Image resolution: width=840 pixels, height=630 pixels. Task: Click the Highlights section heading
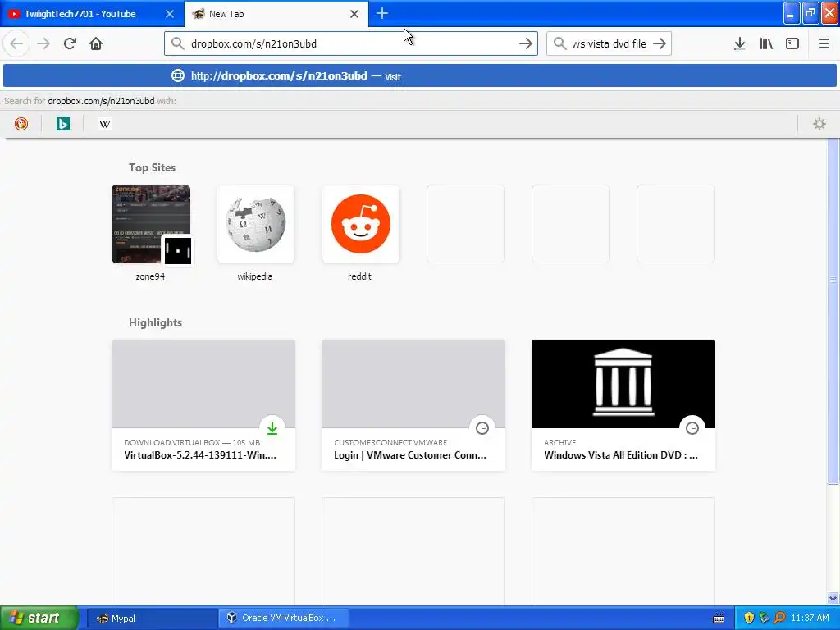155,322
